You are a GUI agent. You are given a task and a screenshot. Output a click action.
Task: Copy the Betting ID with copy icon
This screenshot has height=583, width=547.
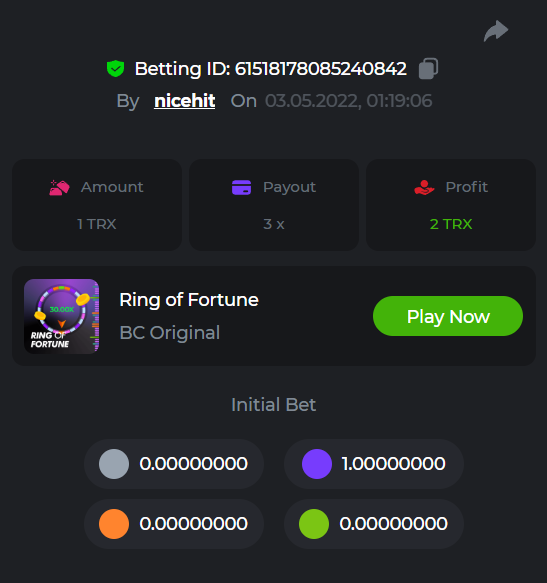click(x=428, y=69)
